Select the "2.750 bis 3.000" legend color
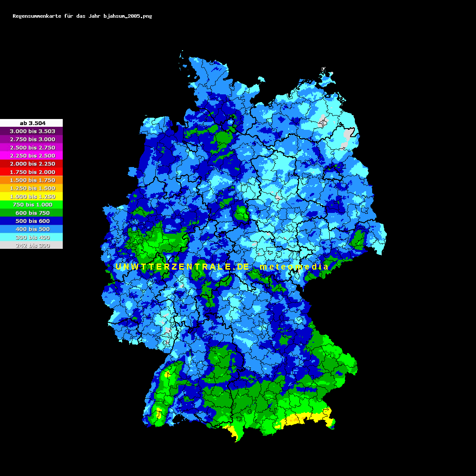476x476 pixels. coord(32,139)
